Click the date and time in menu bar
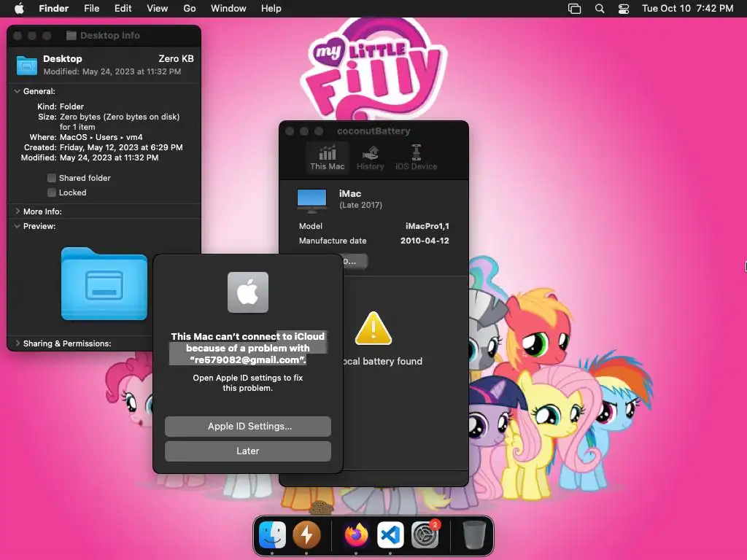The width and height of the screenshot is (747, 560). point(687,8)
